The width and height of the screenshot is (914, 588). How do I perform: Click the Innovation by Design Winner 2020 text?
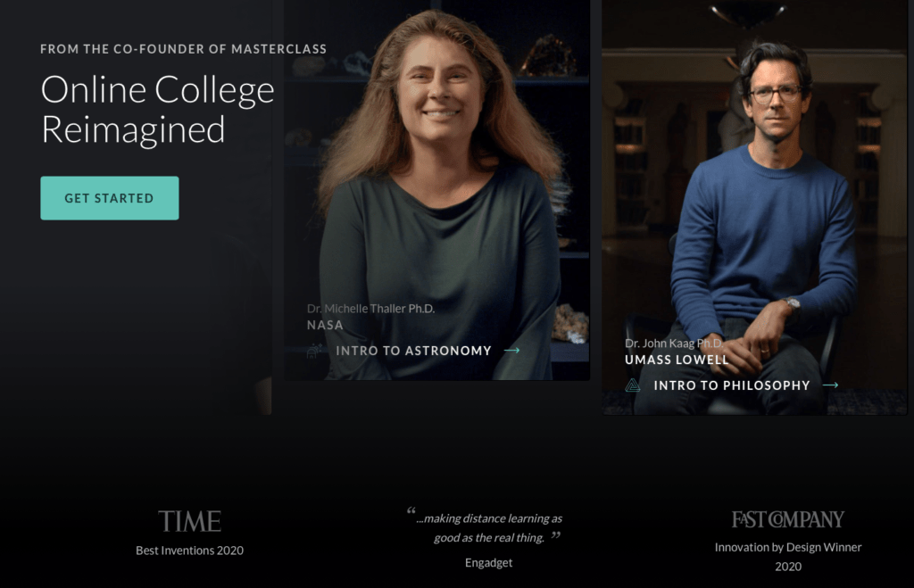pyautogui.click(x=787, y=557)
